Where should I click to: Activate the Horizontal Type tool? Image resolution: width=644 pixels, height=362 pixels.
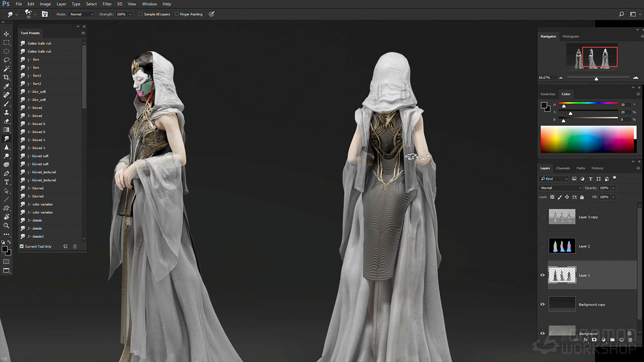click(x=7, y=182)
